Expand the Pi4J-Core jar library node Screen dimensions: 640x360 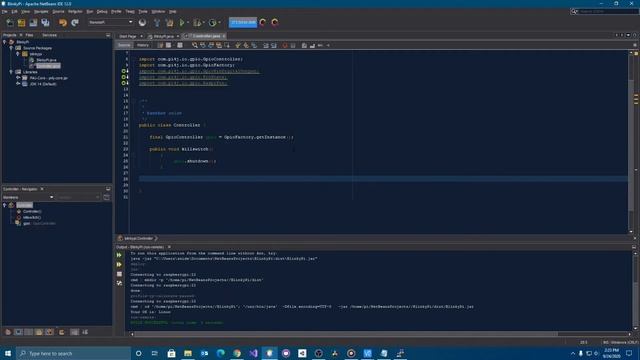pos(18,78)
